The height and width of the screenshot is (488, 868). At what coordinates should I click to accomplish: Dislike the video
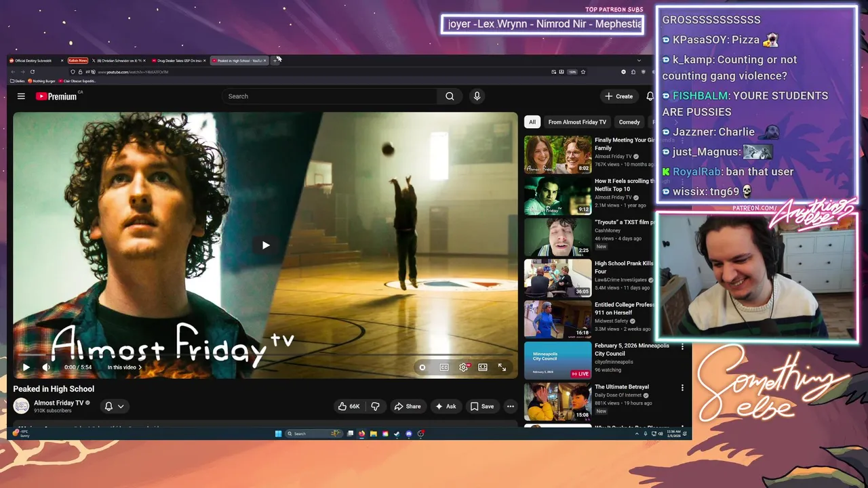pos(375,406)
